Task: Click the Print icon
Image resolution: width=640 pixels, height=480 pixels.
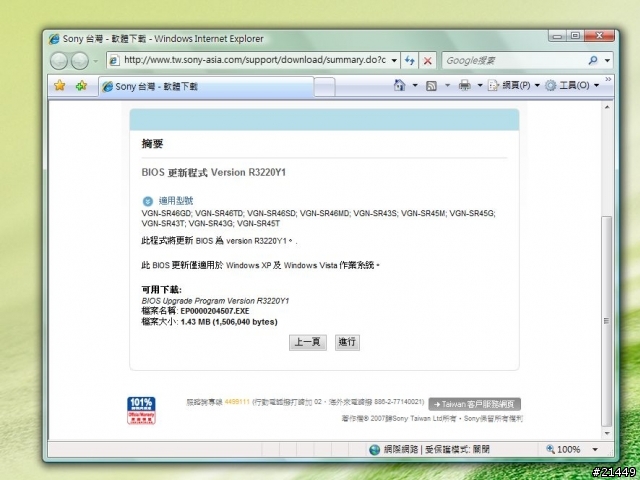Action: [x=464, y=85]
